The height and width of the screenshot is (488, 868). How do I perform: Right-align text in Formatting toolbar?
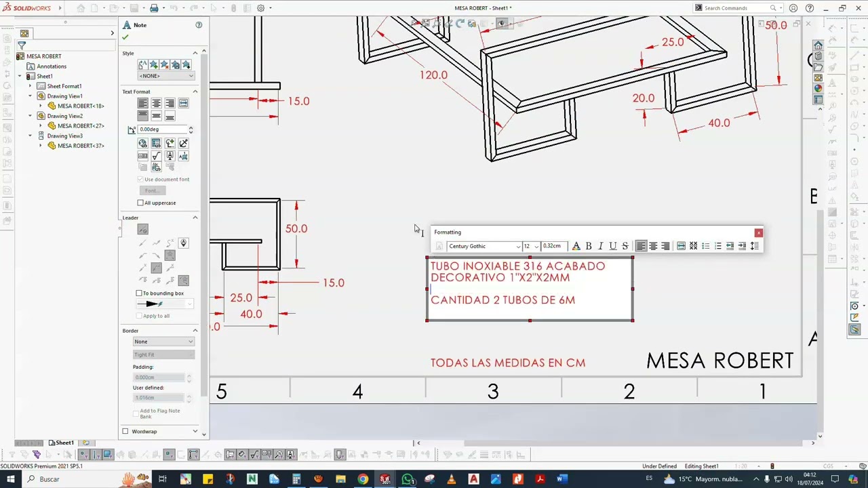pyautogui.click(x=665, y=246)
